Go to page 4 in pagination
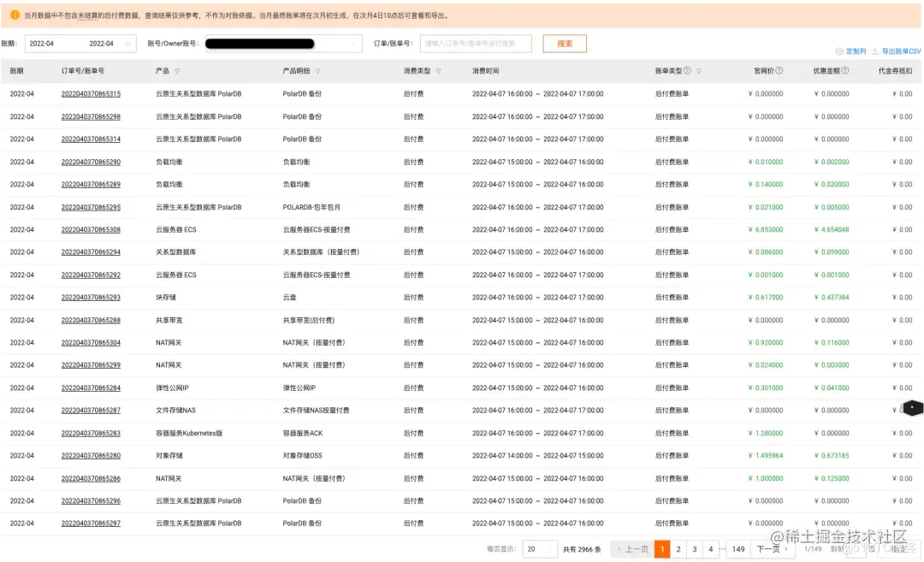 [x=711, y=549]
